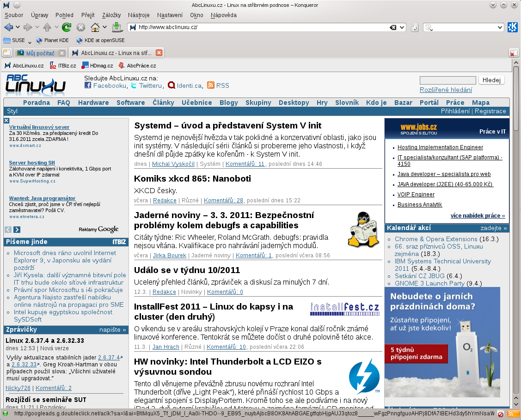Expand the URL history dropdown
Image resolution: width=521 pixels, height=420 pixels.
point(402,27)
